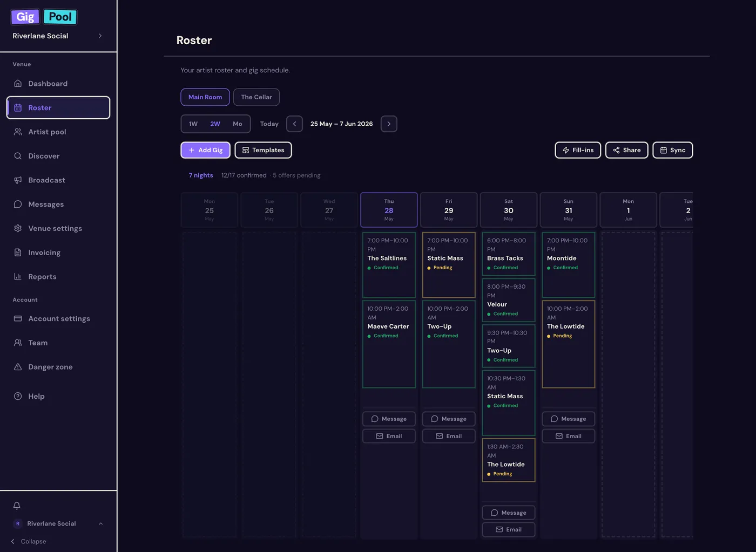Viewport: 756px width, 552px height.
Task: Open gig Templates
Action: click(264, 150)
